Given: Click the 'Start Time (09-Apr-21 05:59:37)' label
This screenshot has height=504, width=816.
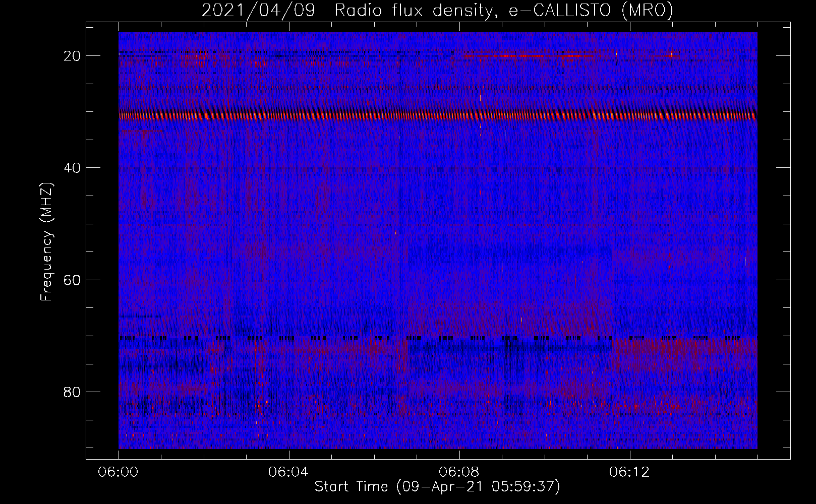Looking at the screenshot, I should (x=437, y=487).
